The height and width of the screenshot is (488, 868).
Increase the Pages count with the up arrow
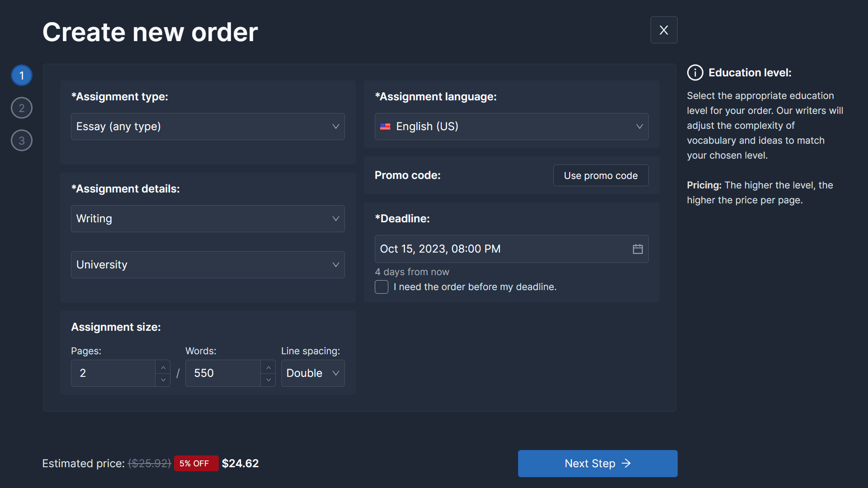click(x=163, y=366)
